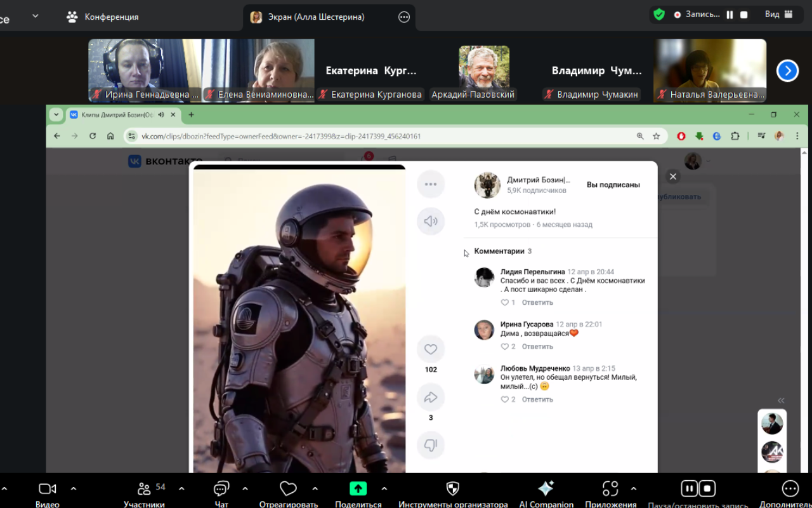
Task: Reply to Лидия Перелыгина's comment
Action: click(x=537, y=302)
